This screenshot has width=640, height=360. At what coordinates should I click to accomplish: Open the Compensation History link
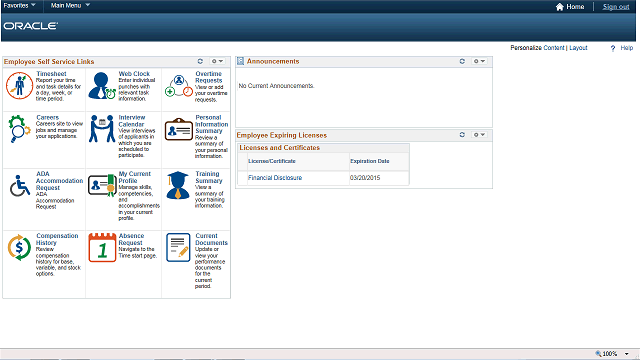tap(57, 239)
